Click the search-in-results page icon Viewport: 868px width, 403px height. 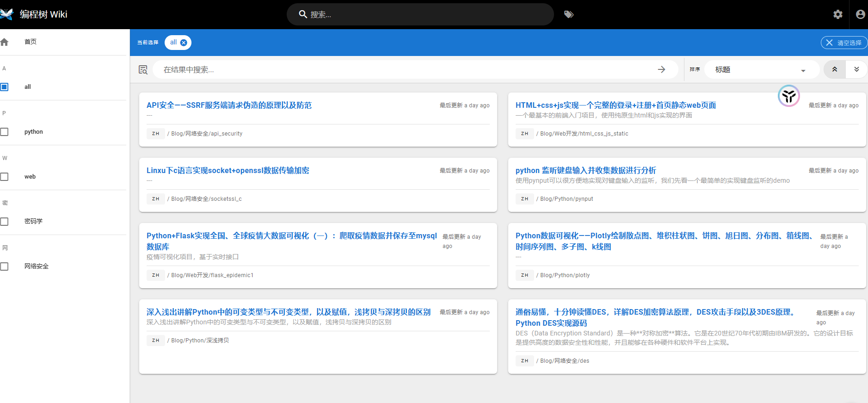(143, 69)
